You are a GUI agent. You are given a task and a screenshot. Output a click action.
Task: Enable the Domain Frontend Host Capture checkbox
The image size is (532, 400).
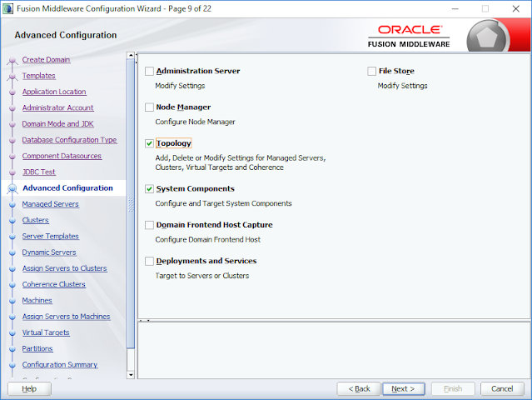tap(149, 225)
